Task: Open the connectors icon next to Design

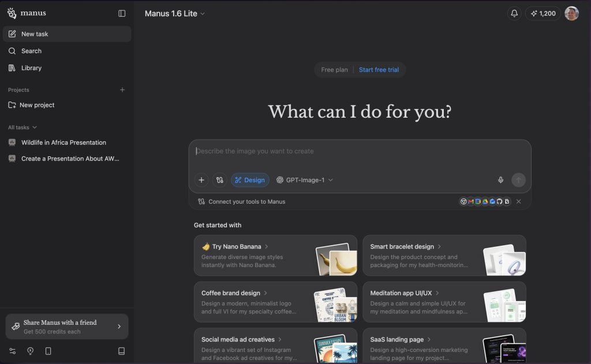Action: pos(220,180)
